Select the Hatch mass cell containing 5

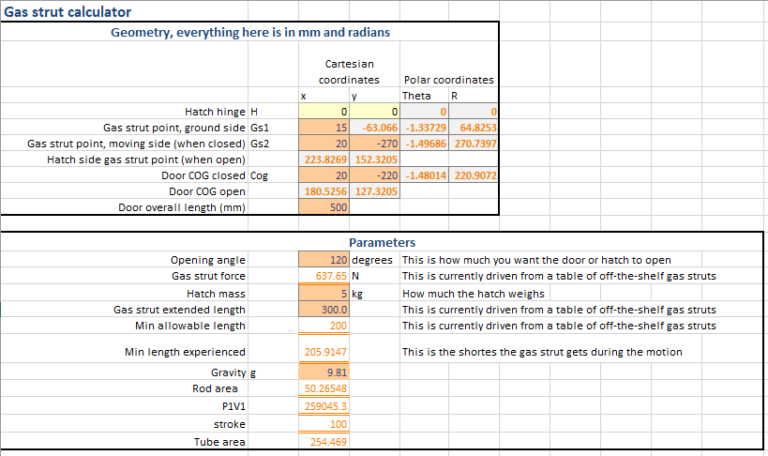(x=324, y=294)
